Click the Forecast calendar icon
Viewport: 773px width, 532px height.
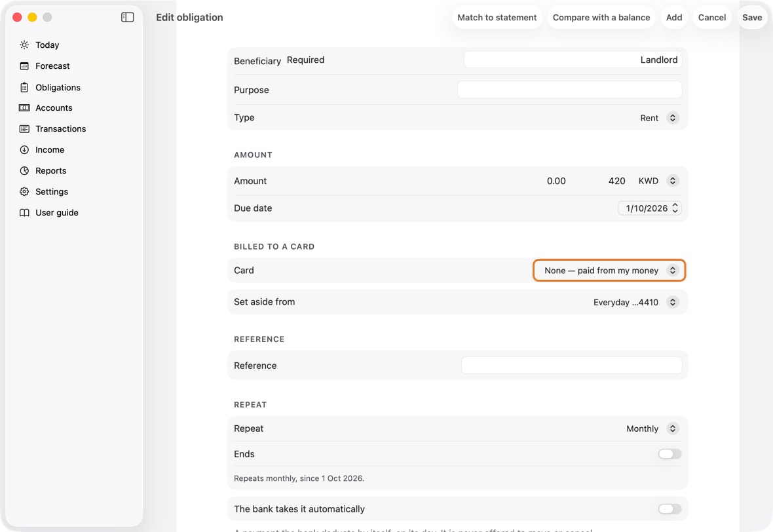pyautogui.click(x=24, y=66)
